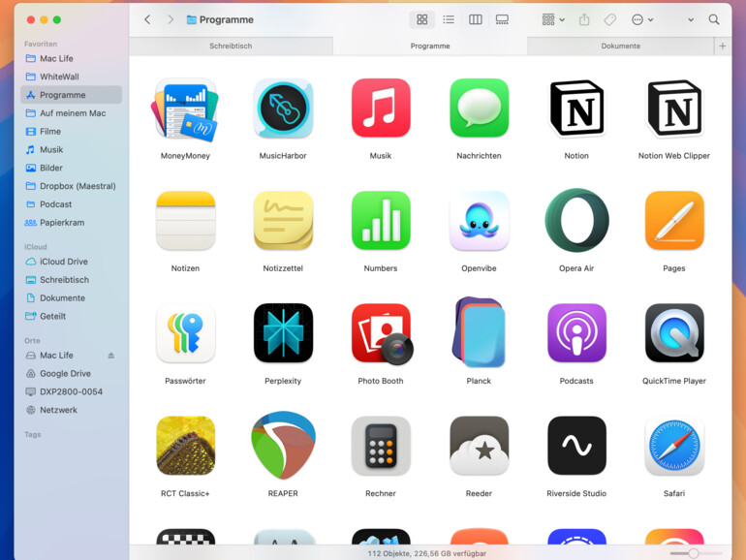This screenshot has width=746, height=560.
Task: Adjust the icon size slider
Action: click(x=696, y=553)
